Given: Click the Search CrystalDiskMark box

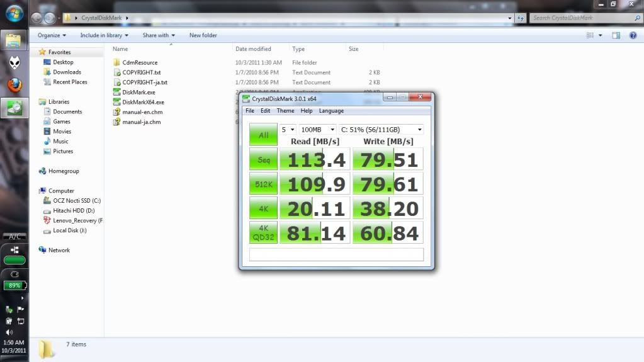Looking at the screenshot, I should (585, 18).
